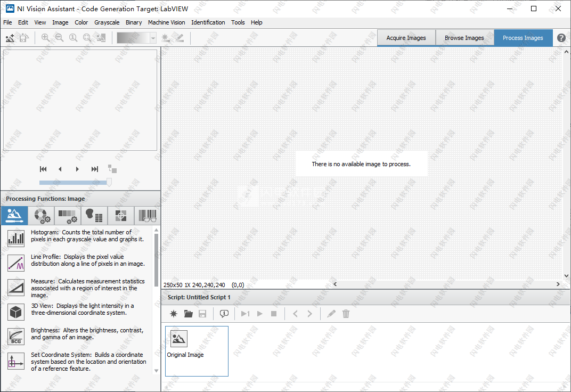571x392 pixels.
Task: Click the stop script square button
Action: pos(274,314)
